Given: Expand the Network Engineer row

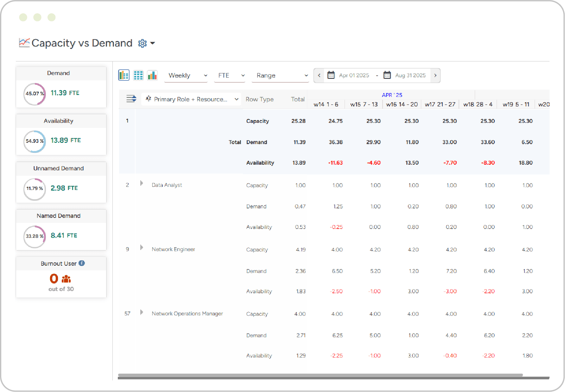Looking at the screenshot, I should point(142,248).
